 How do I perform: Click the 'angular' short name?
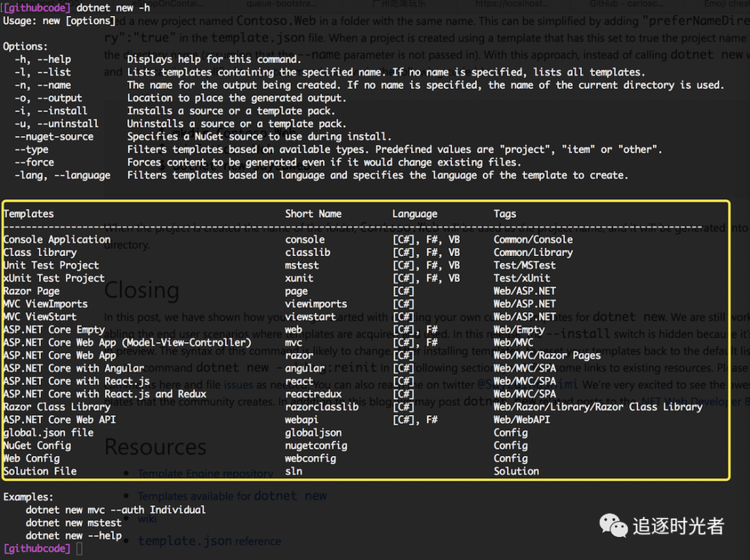305,368
